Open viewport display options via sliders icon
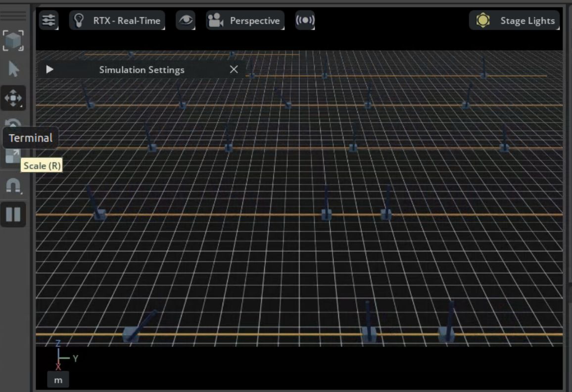Image resolution: width=572 pixels, height=392 pixels. 48,20
